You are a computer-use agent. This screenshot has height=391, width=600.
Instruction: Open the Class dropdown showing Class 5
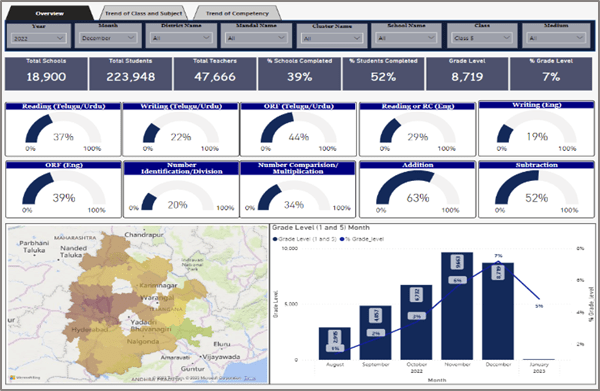click(482, 38)
